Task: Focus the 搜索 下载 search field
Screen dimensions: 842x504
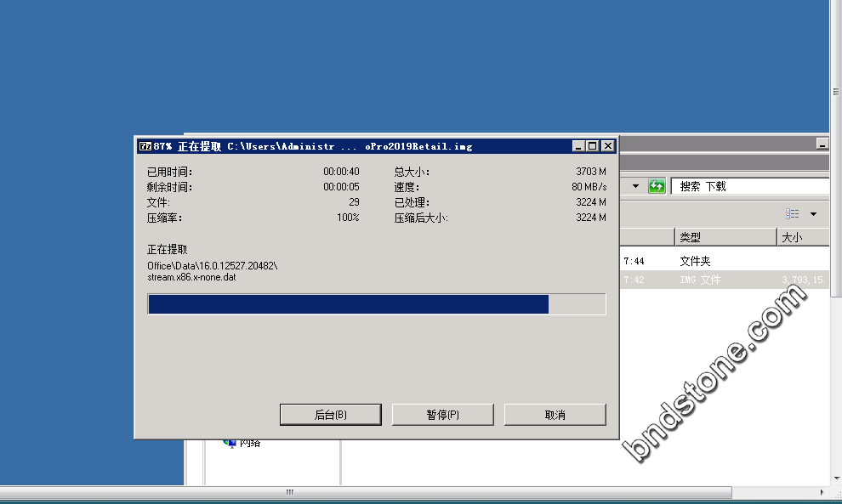Action: 748,186
